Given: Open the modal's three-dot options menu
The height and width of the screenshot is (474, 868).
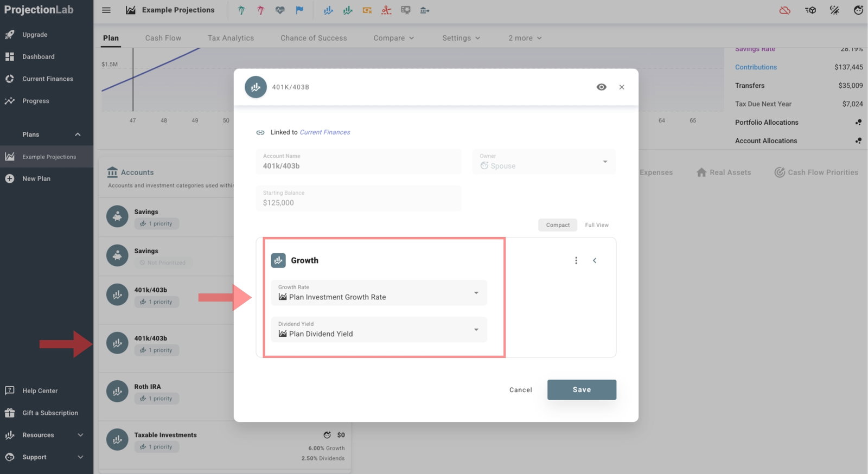Looking at the screenshot, I should coord(576,261).
